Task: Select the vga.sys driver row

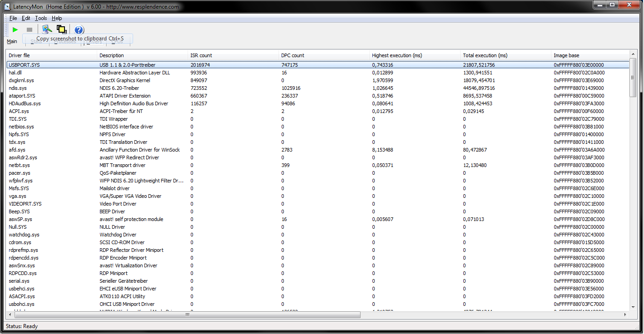Action: 318,196
